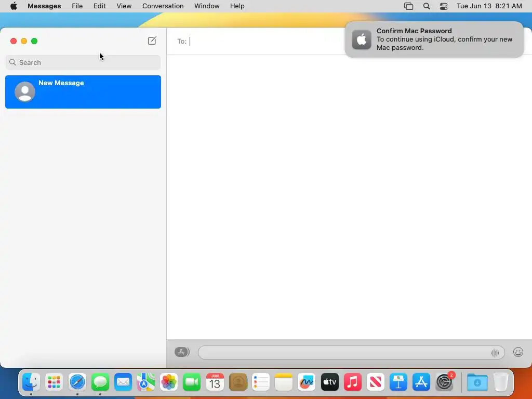This screenshot has width=532, height=399.
Task: Click the message text input field
Action: click(x=351, y=353)
